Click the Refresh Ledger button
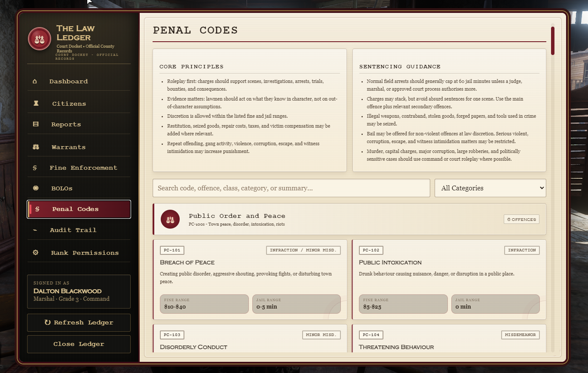The image size is (588, 373). (x=79, y=323)
